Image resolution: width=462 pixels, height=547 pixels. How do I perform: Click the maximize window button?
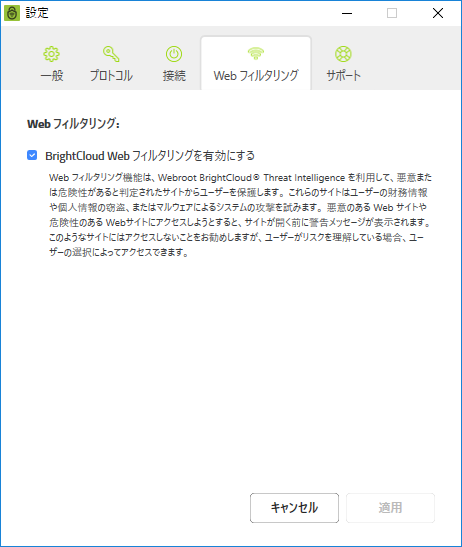tap(392, 13)
